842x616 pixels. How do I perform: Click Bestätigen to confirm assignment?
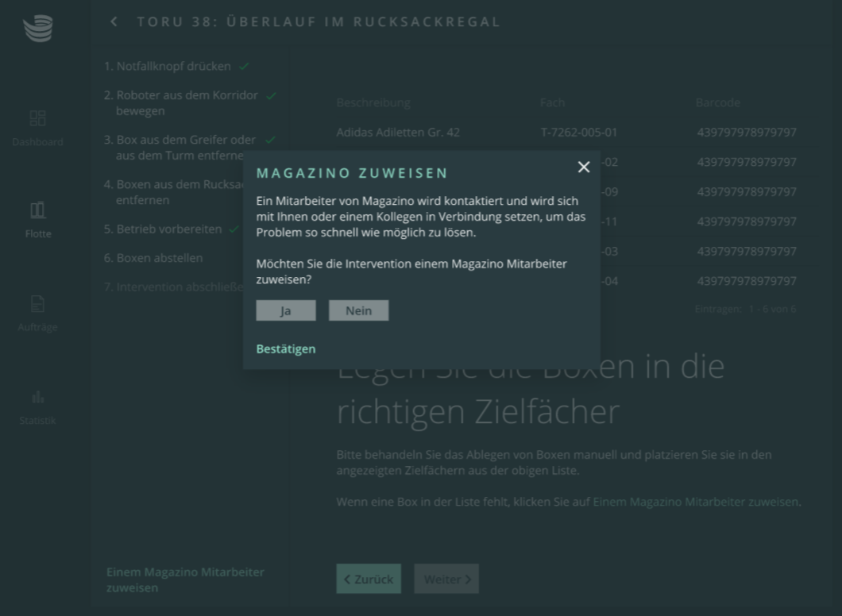click(x=285, y=348)
